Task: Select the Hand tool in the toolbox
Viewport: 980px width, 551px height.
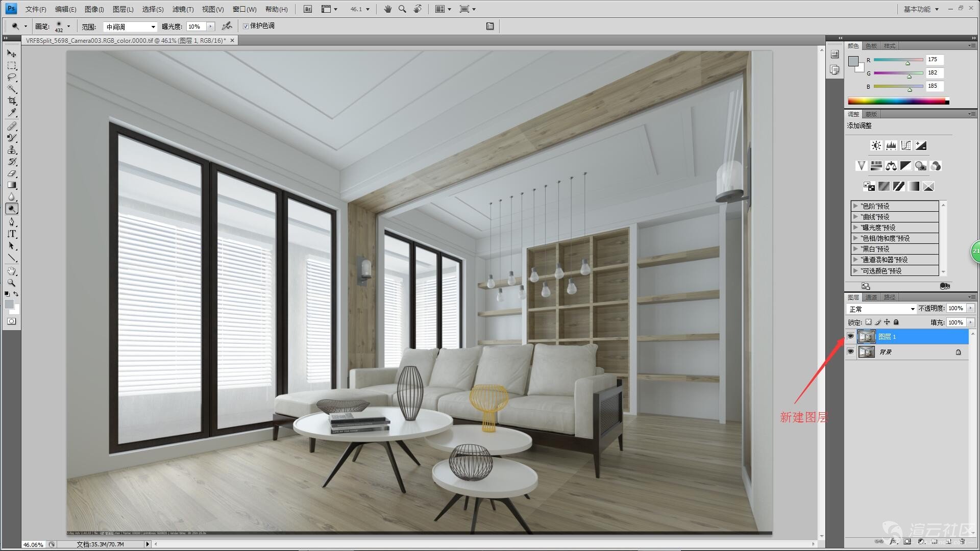Action: pos(12,271)
